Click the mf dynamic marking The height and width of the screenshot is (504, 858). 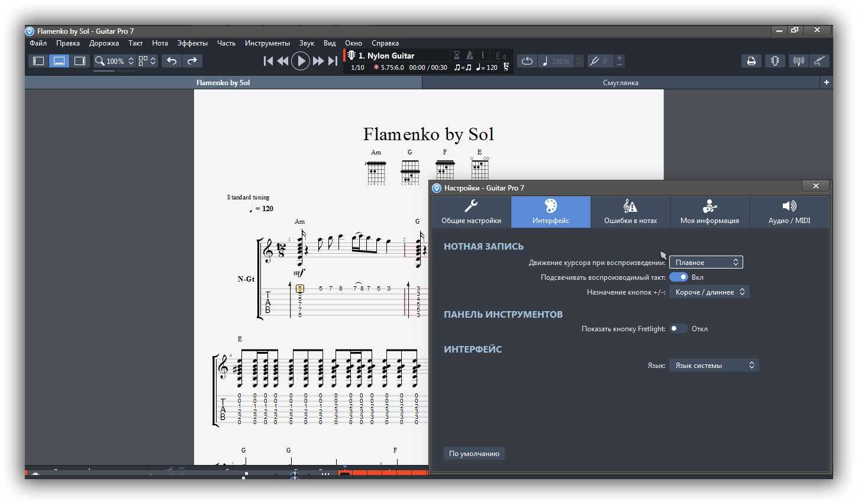pos(299,273)
